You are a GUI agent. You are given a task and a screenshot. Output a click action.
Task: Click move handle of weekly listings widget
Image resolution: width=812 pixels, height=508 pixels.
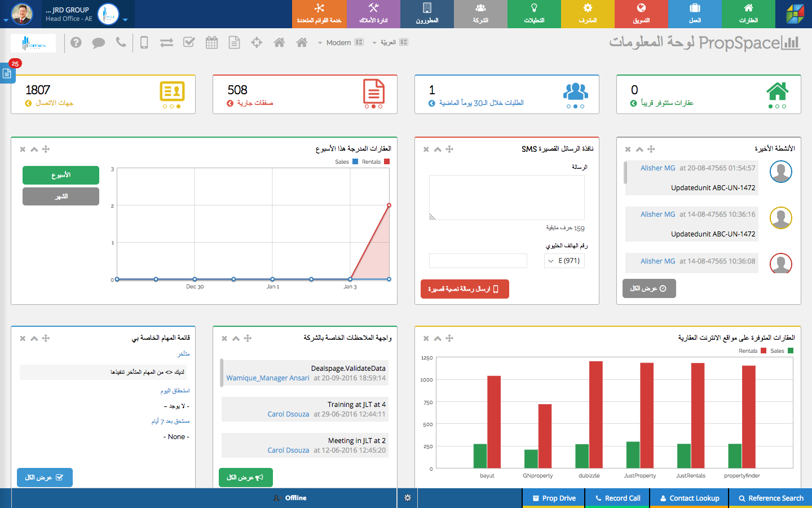46,149
